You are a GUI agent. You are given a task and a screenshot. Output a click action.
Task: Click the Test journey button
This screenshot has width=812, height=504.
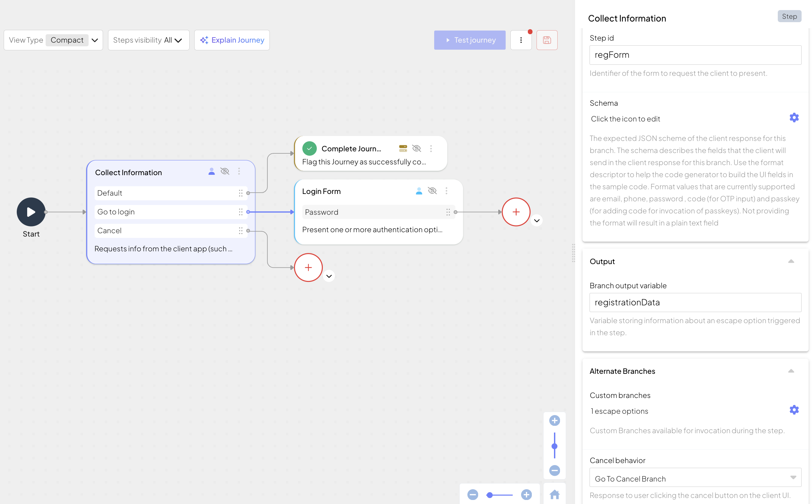(x=469, y=40)
